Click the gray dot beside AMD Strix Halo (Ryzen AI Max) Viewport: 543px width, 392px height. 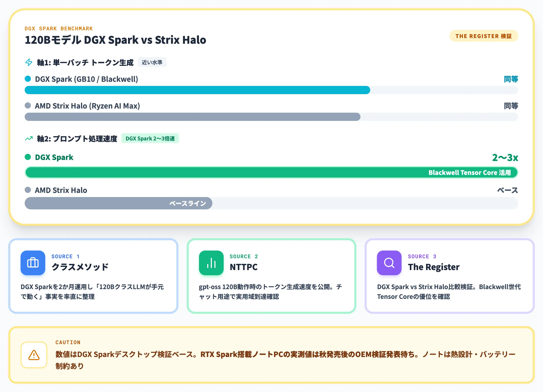[x=28, y=105]
